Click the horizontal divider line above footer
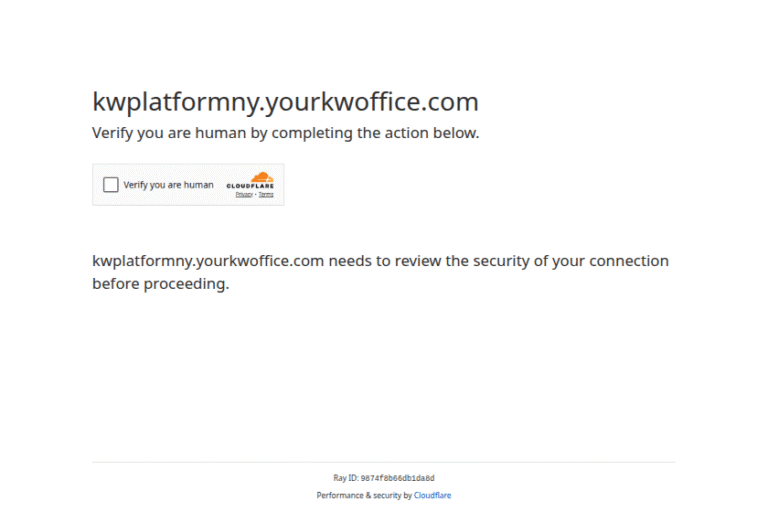This screenshot has height=512, width=768. tap(384, 462)
